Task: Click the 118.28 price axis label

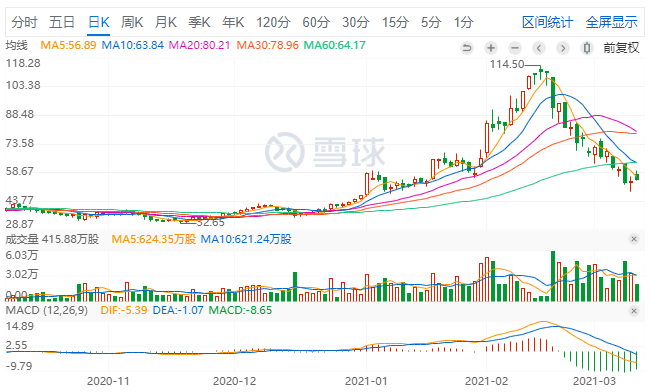Action: pos(23,64)
